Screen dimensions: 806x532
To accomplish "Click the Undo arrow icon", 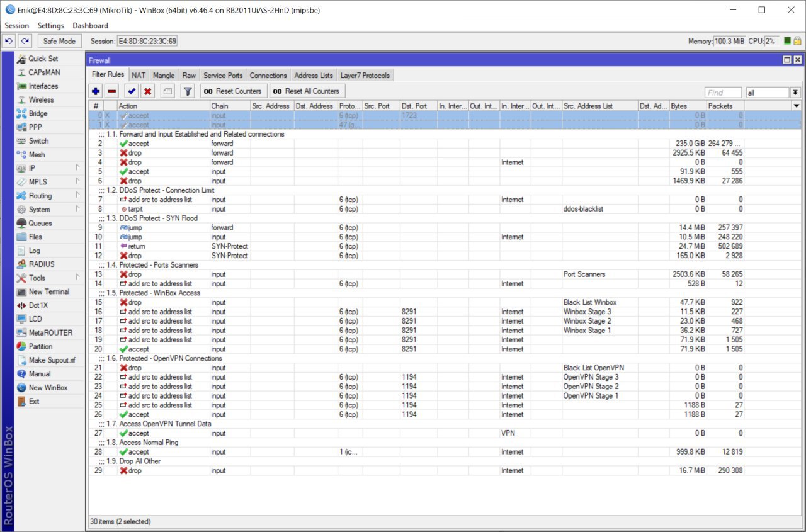I will click(x=9, y=41).
